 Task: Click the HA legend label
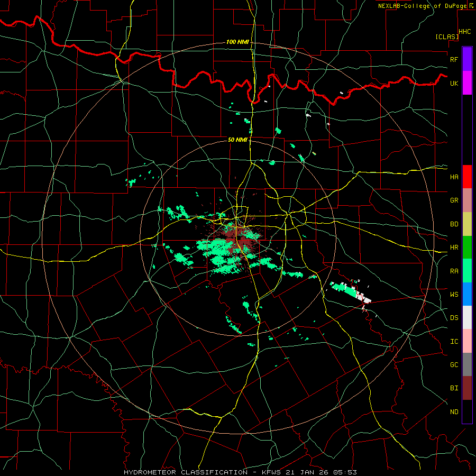click(454, 177)
